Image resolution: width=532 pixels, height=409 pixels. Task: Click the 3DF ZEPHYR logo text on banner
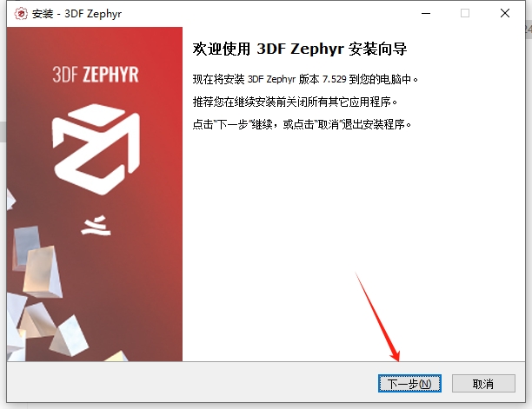[96, 75]
